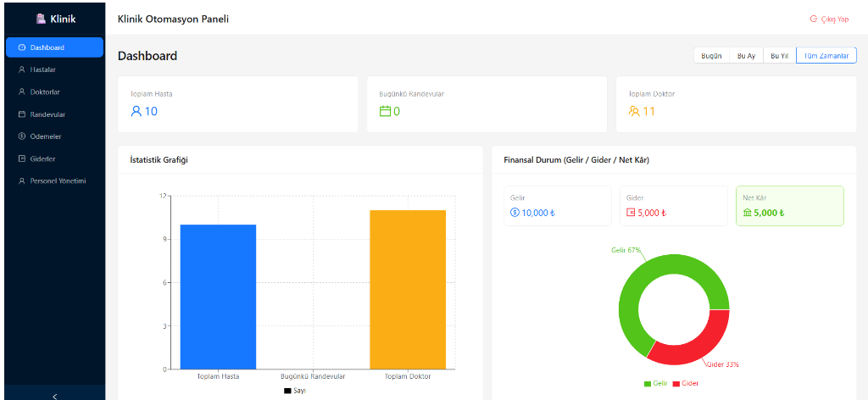868x400 pixels.
Task: Click the Doktorlar person icon
Action: click(22, 92)
